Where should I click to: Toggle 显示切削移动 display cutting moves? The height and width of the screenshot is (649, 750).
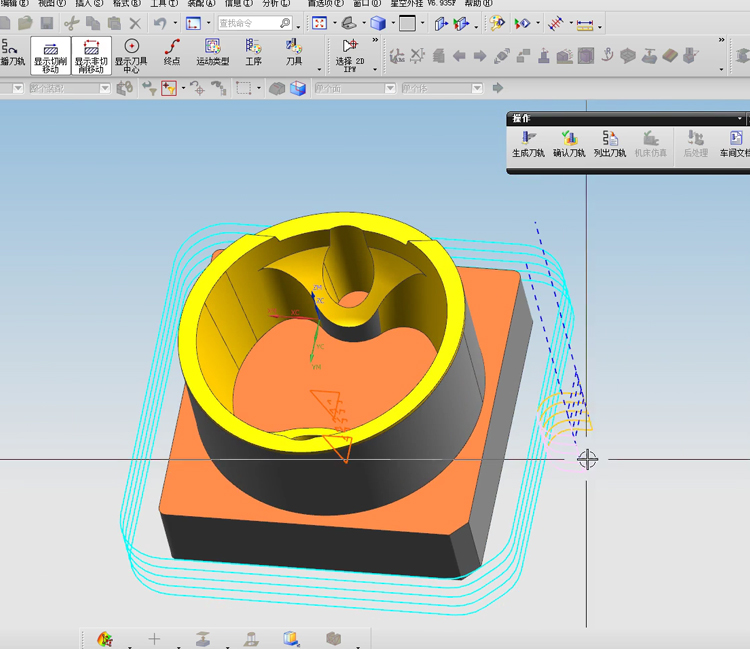click(50, 55)
